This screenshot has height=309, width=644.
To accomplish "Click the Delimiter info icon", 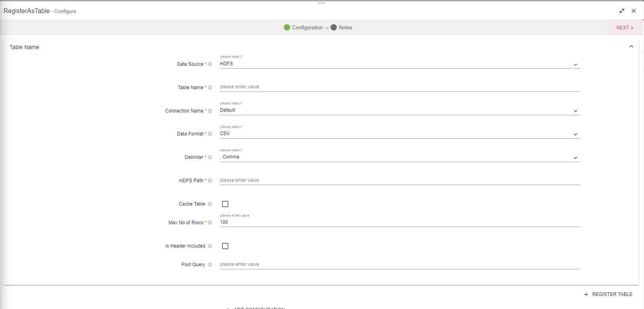I will point(210,157).
